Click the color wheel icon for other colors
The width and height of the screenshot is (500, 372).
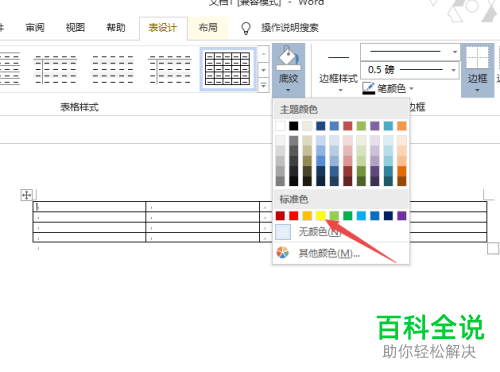point(283,253)
